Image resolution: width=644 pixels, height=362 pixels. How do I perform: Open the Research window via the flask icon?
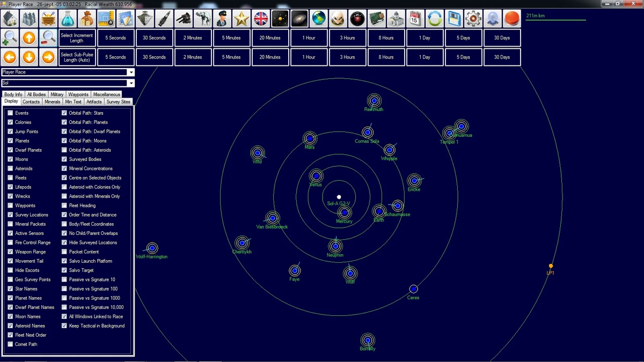pos(67,18)
